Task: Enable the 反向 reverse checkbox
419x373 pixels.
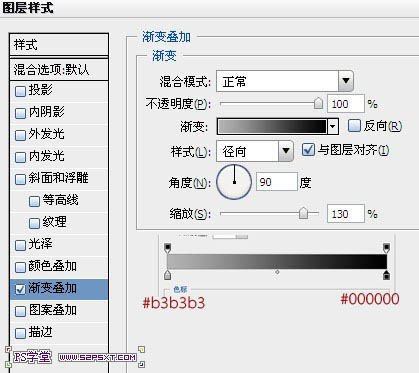Action: pos(354,126)
